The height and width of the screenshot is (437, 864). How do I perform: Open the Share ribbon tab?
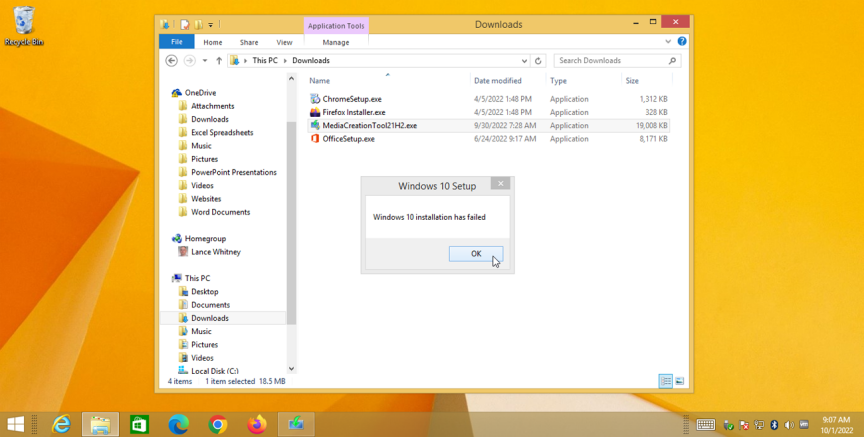(x=249, y=42)
